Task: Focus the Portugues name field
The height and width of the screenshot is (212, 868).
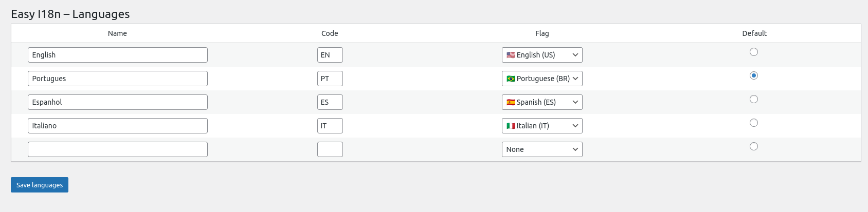Action: pyautogui.click(x=118, y=79)
